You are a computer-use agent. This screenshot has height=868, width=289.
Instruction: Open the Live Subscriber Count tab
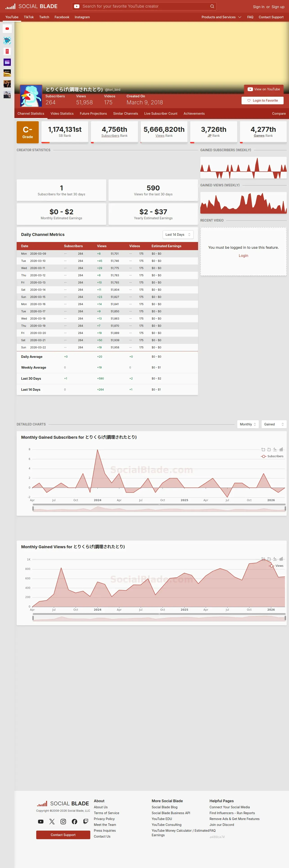point(161,114)
